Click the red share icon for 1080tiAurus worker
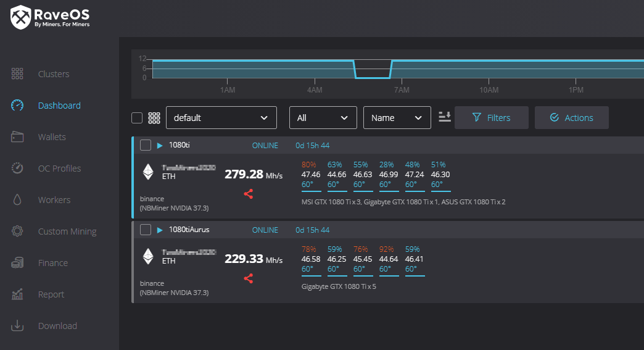 (249, 278)
